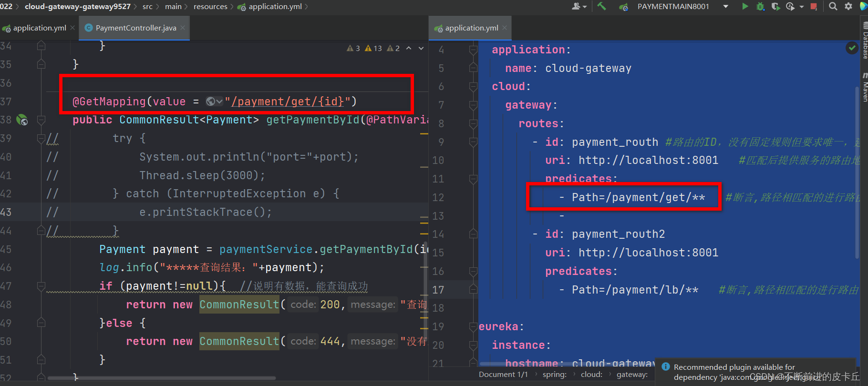The image size is (868, 386).
Task: Open IDE settings gear icon
Action: pos(848,6)
